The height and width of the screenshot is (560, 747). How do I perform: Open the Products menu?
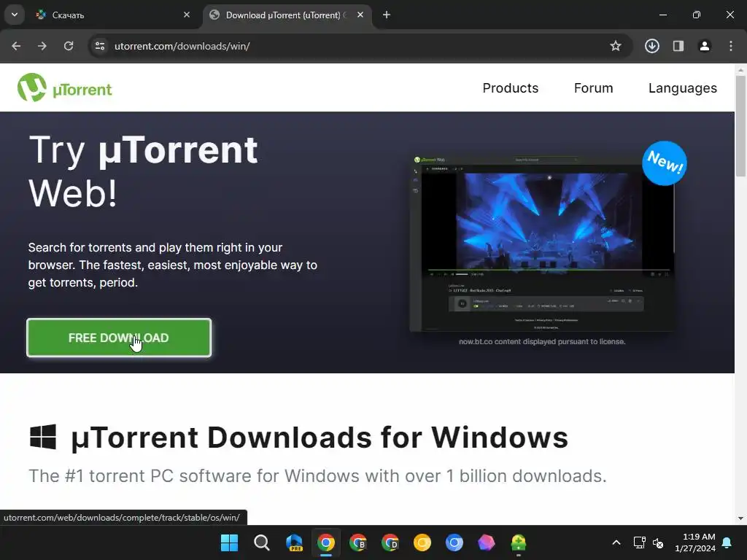pyautogui.click(x=510, y=88)
